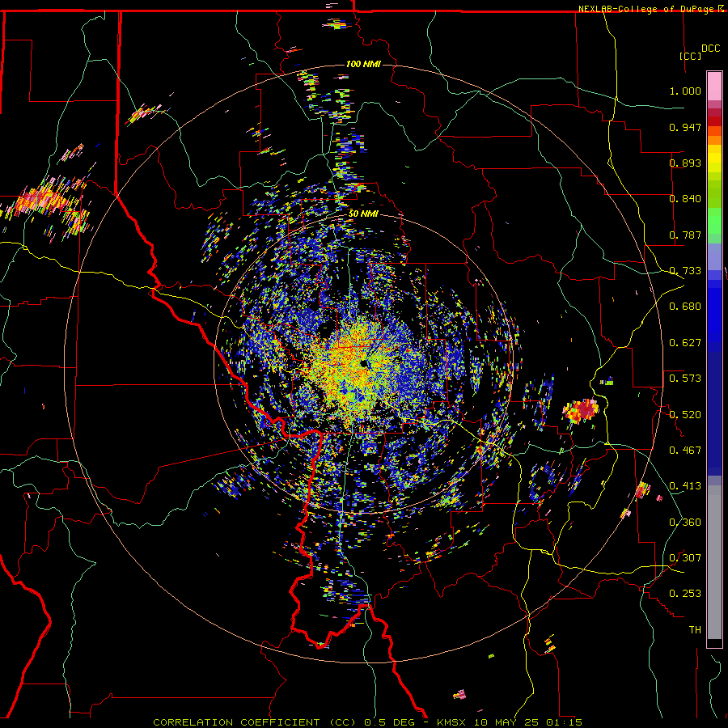Click the [CC] label near the color bar

click(690, 56)
